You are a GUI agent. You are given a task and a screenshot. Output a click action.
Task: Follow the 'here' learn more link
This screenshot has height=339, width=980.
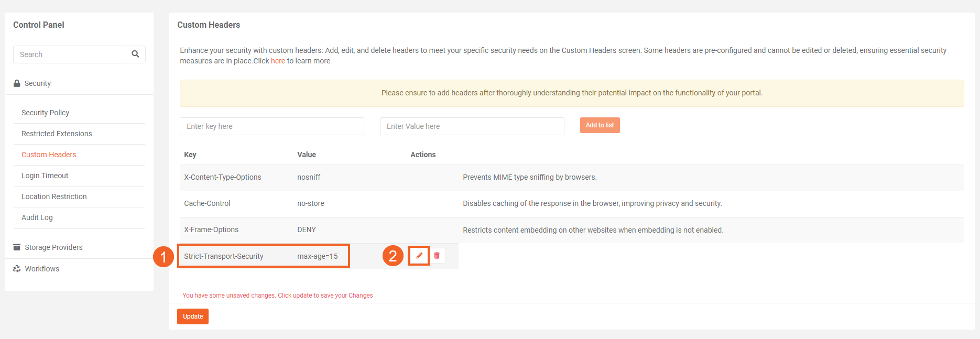pyautogui.click(x=278, y=61)
